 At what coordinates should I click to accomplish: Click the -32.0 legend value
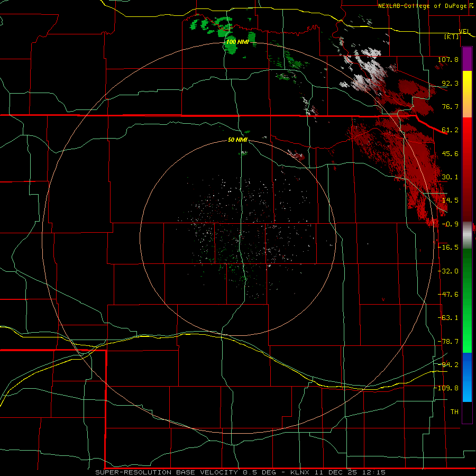(448, 271)
